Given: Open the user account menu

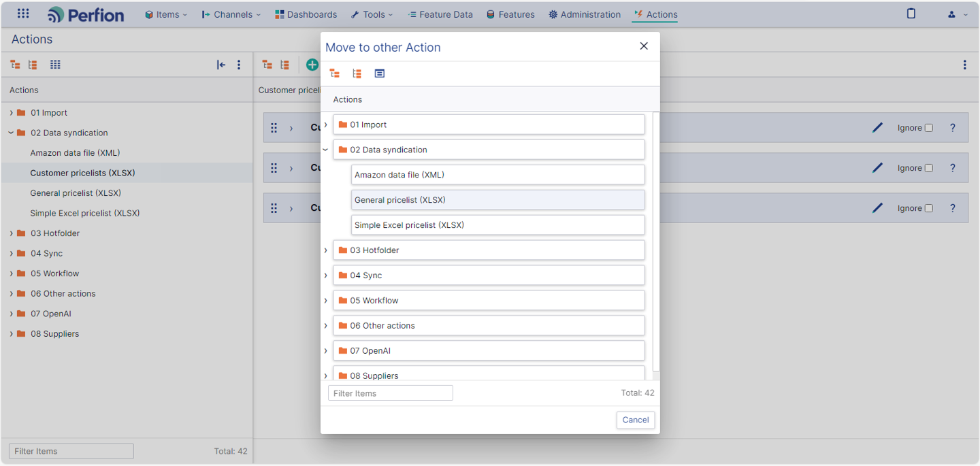Looking at the screenshot, I should [958, 14].
